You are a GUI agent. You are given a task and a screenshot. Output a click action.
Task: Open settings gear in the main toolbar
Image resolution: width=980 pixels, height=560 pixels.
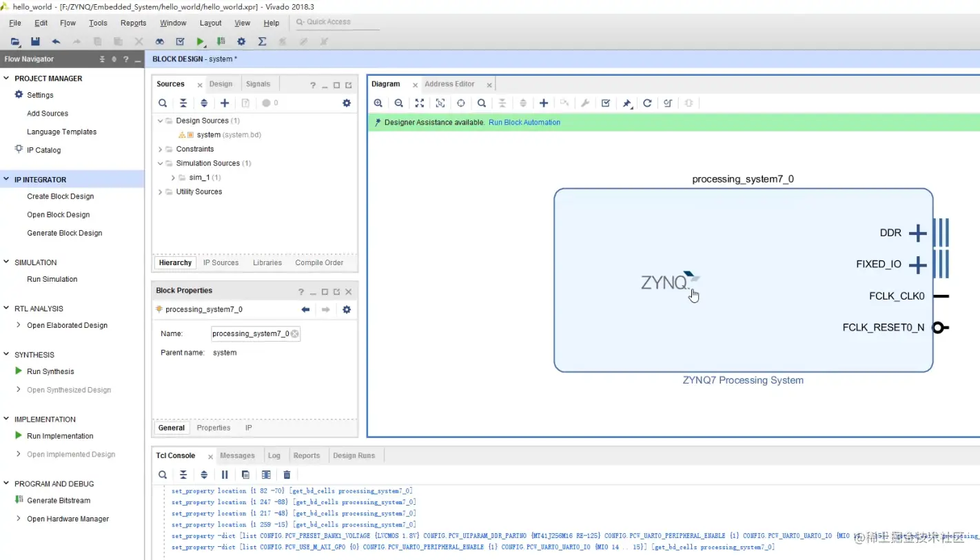click(x=241, y=41)
